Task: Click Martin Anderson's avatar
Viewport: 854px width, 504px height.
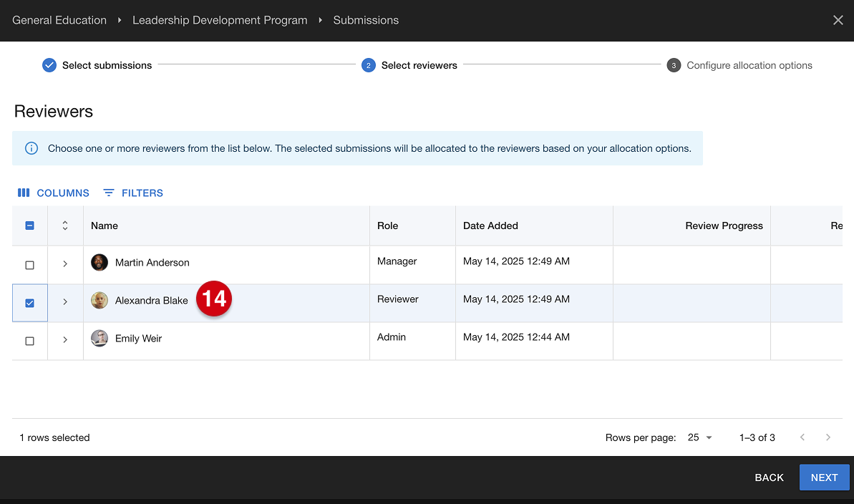Action: [x=99, y=262]
